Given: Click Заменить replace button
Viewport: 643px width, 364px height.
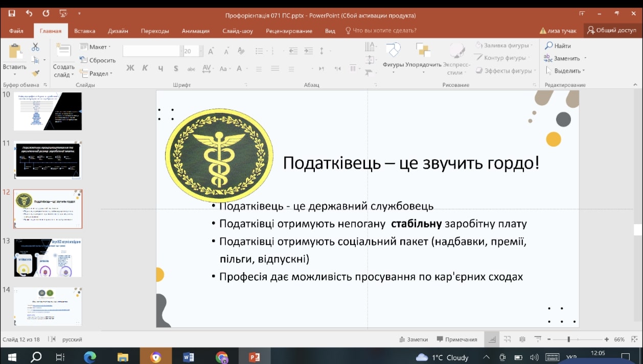Looking at the screenshot, I should (565, 58).
